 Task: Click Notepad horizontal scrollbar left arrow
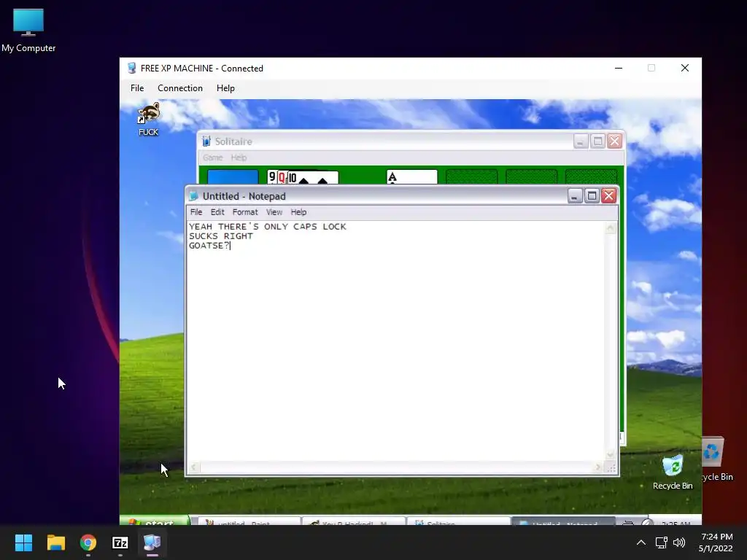point(193,467)
